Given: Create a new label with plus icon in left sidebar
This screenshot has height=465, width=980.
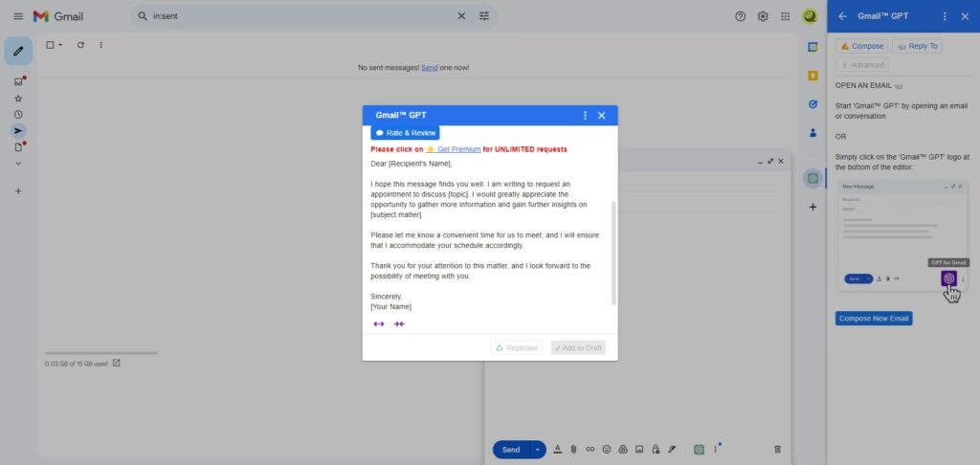Looking at the screenshot, I should tap(18, 190).
